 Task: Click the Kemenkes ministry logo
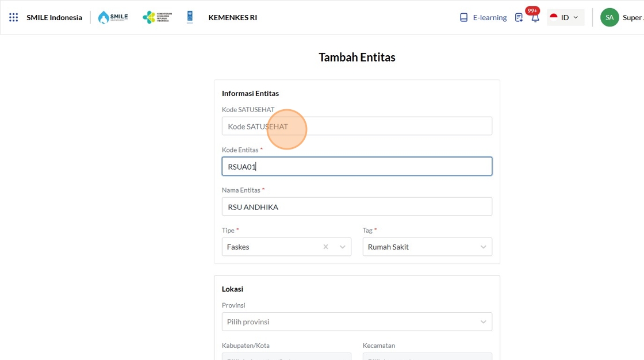pos(156,17)
